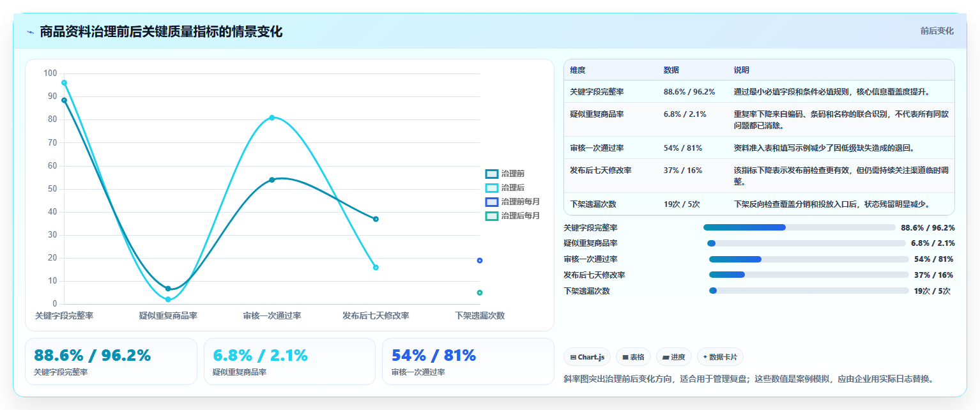Click the lightning icon beside the title
The height and width of the screenshot is (410, 980).
tap(30, 32)
